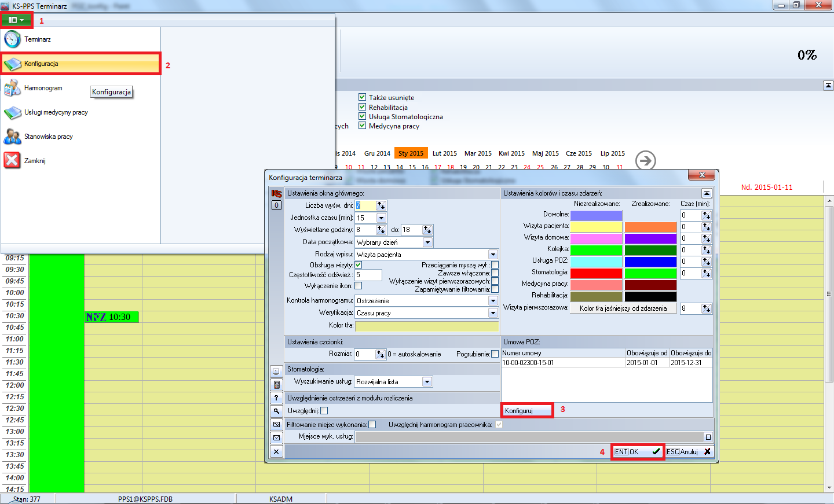The height and width of the screenshot is (504, 834).
Task: Toggle the Obsługa wizyty checkbox
Action: pos(359,265)
